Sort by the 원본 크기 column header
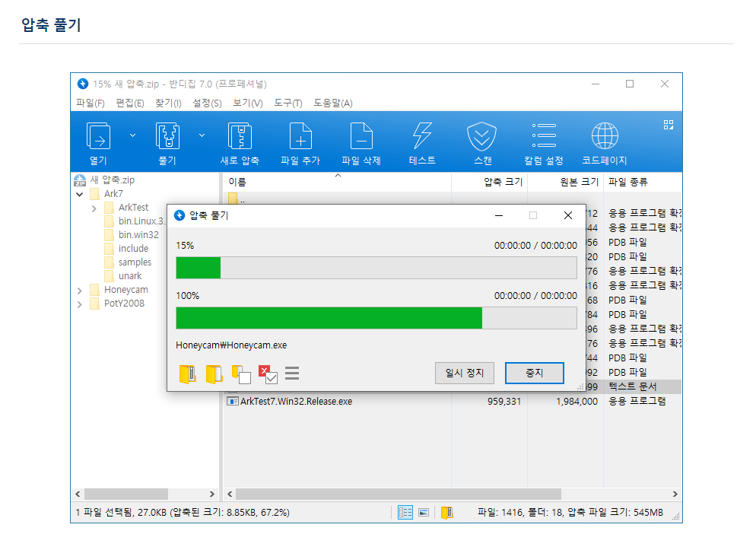Screen dimensions: 756x550 click(x=566, y=182)
